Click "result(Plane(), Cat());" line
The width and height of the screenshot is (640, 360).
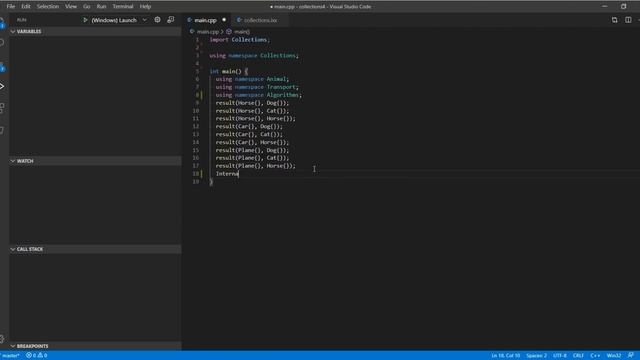point(252,158)
